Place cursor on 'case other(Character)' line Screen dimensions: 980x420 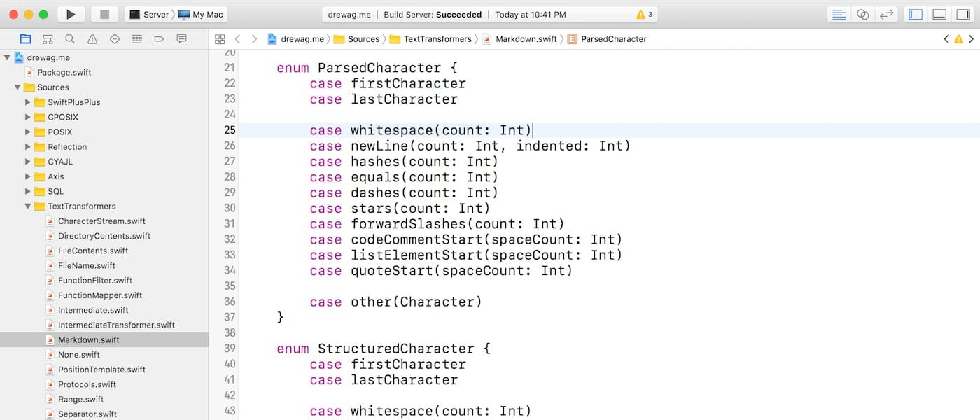click(396, 302)
